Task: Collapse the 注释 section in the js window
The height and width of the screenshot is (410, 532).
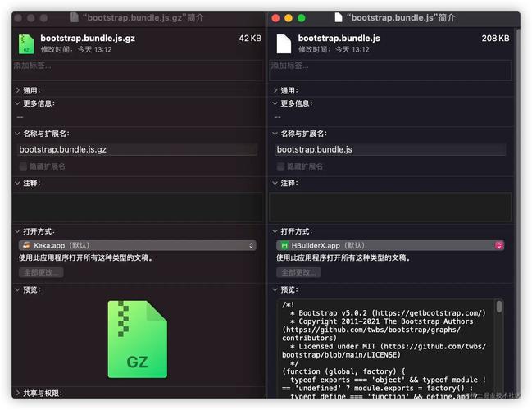Action: click(275, 184)
